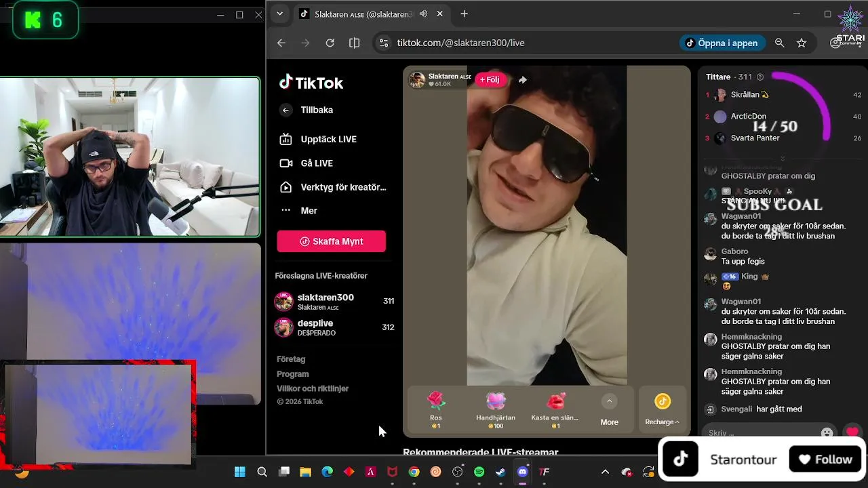Click Follow on Starontour overlay

825,460
